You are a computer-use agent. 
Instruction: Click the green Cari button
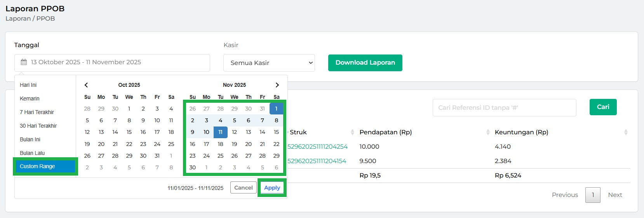click(603, 107)
